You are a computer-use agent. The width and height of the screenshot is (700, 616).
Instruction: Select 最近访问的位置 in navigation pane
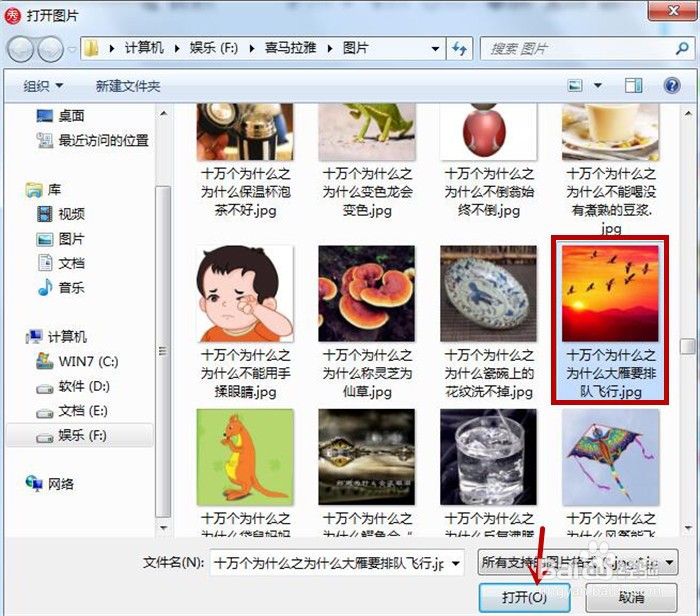click(x=92, y=141)
